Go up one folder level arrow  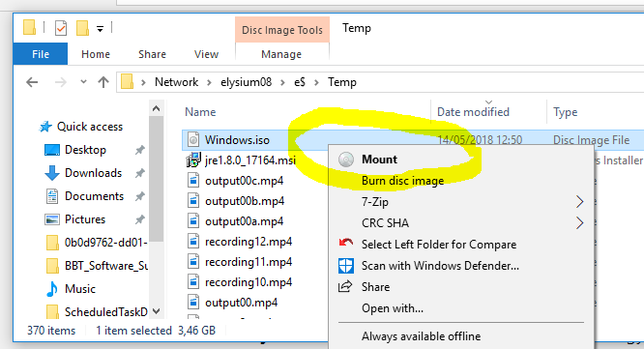[x=103, y=82]
